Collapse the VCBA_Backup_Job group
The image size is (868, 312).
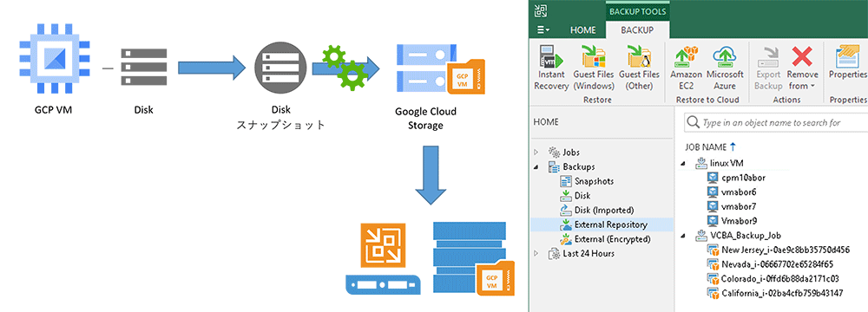tap(683, 235)
